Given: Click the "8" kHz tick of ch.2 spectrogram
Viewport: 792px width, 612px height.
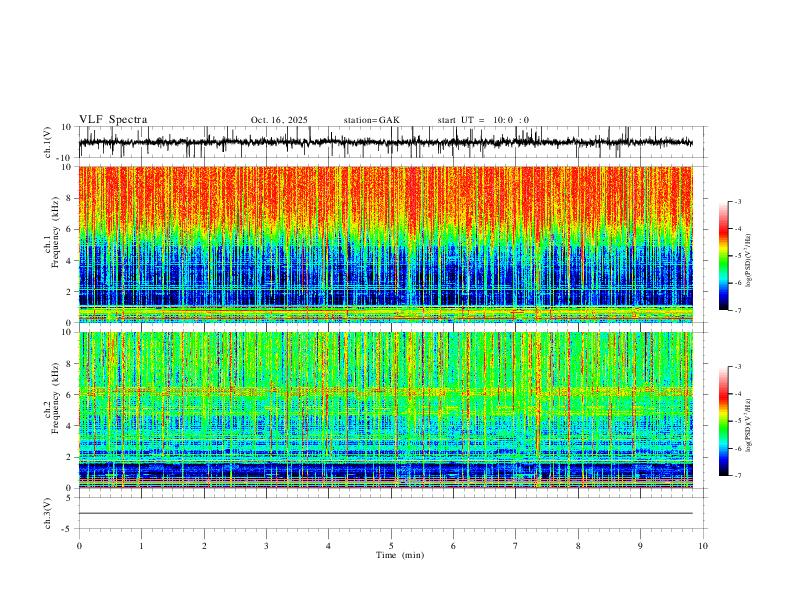Looking at the screenshot, I should 69,364.
